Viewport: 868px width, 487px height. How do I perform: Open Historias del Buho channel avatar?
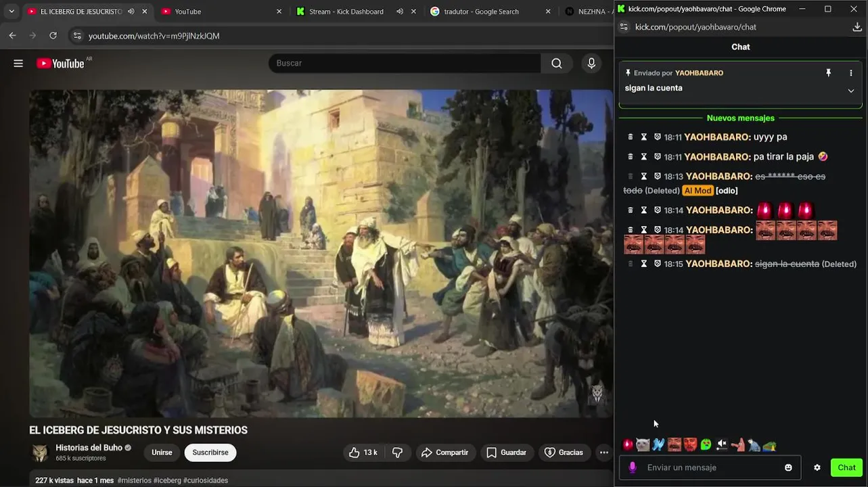pos(41,453)
